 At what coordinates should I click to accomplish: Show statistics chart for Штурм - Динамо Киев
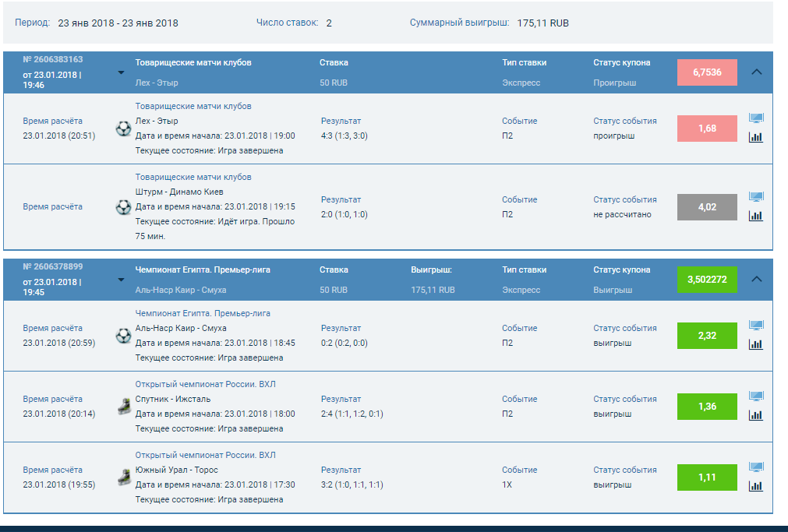pyautogui.click(x=755, y=216)
